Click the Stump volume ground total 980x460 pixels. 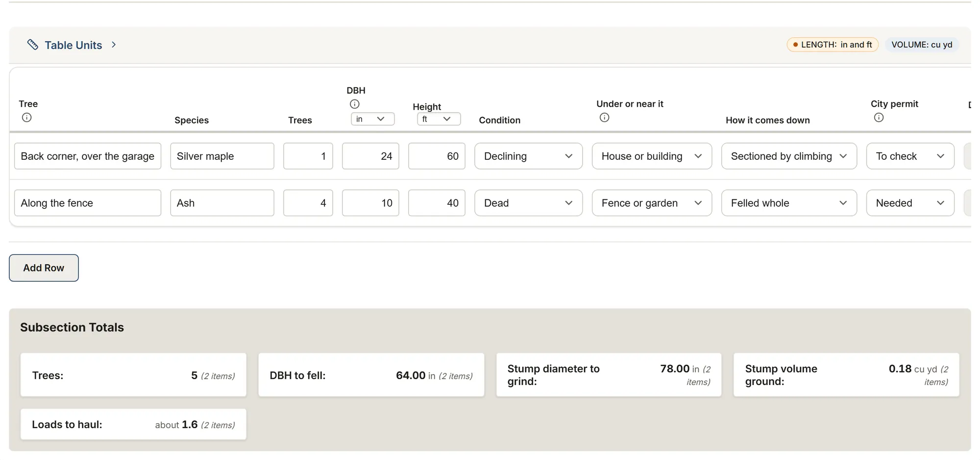[846, 375]
